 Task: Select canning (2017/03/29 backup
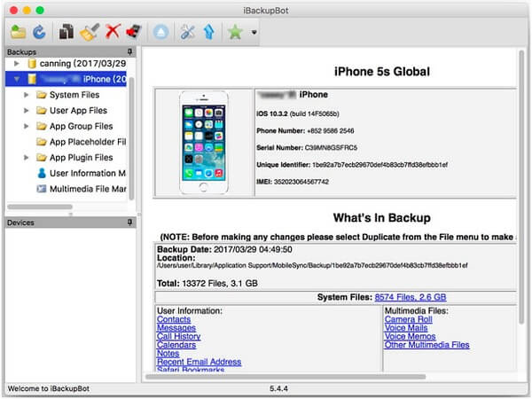(82, 64)
